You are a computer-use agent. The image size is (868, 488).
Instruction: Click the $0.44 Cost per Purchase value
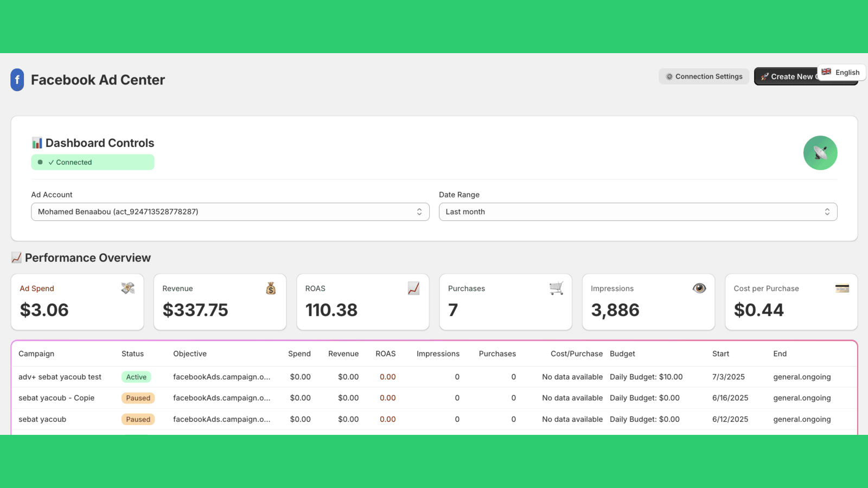(759, 310)
